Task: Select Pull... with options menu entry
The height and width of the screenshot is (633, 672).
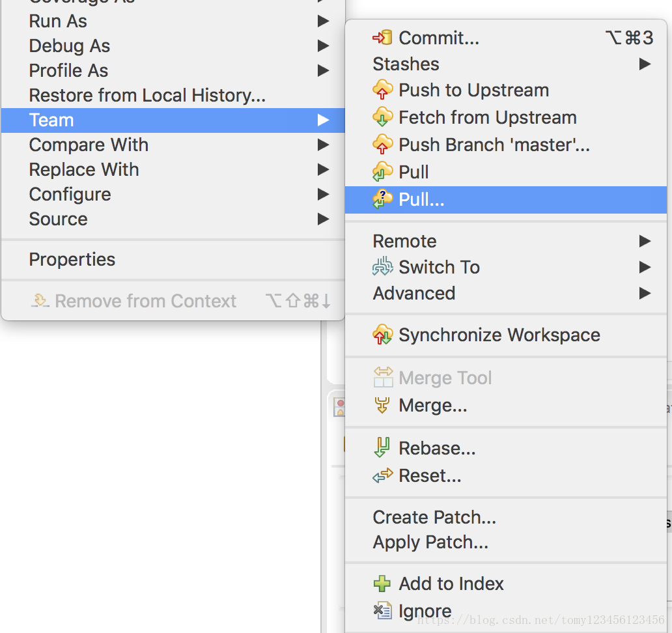Action: pos(421,200)
